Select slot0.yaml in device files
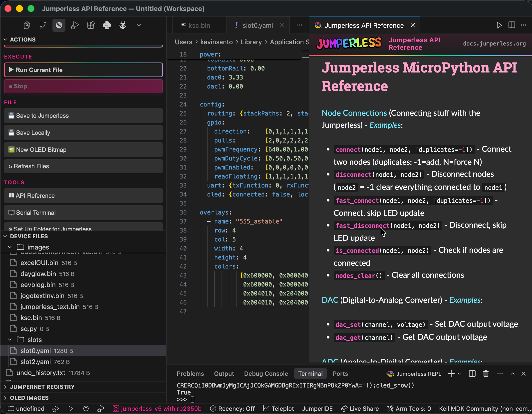 83,351
